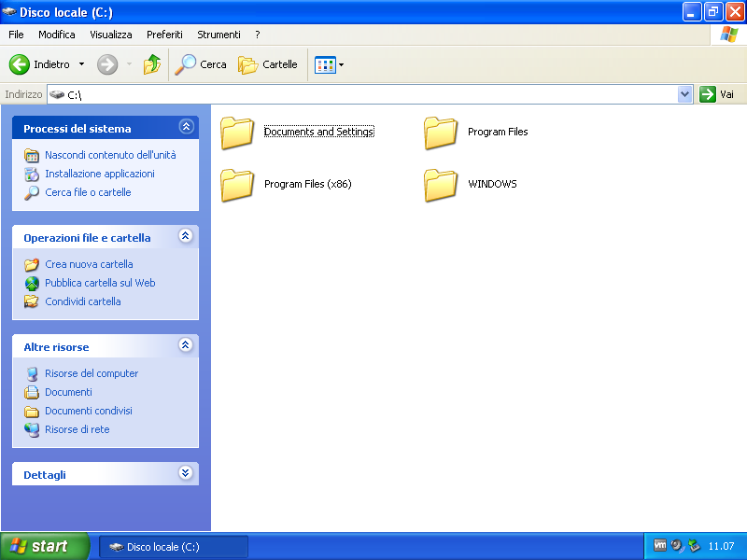Click the Windows flag logo in the menu bar
Screen dimensions: 747x560
coord(728,35)
